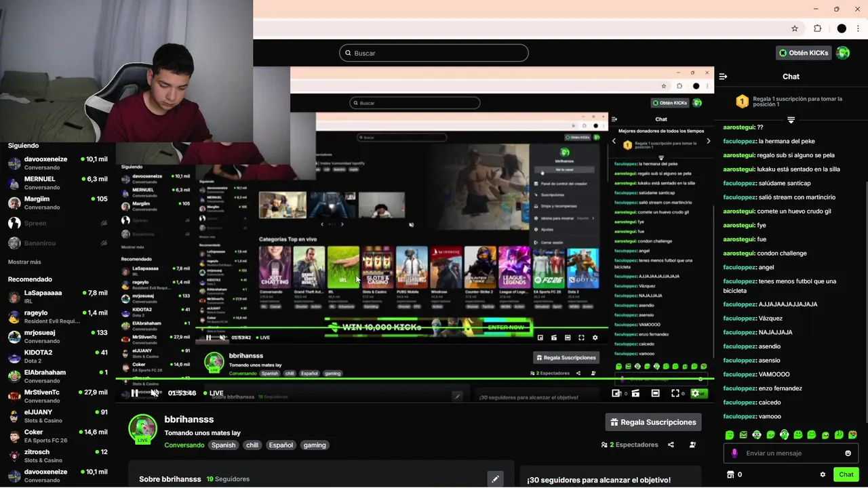Open chat settings gear icon
The image size is (868, 488).
coord(823,474)
